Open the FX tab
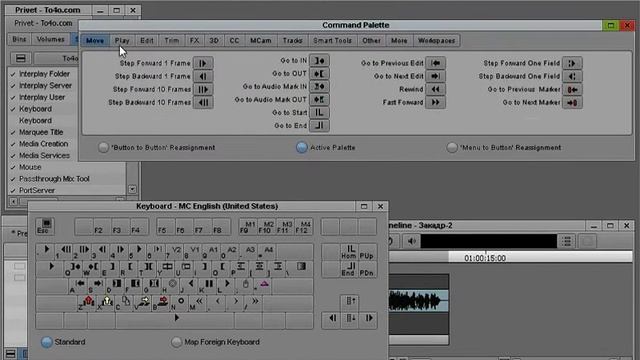Screen dimensions: 640x360 194,40
